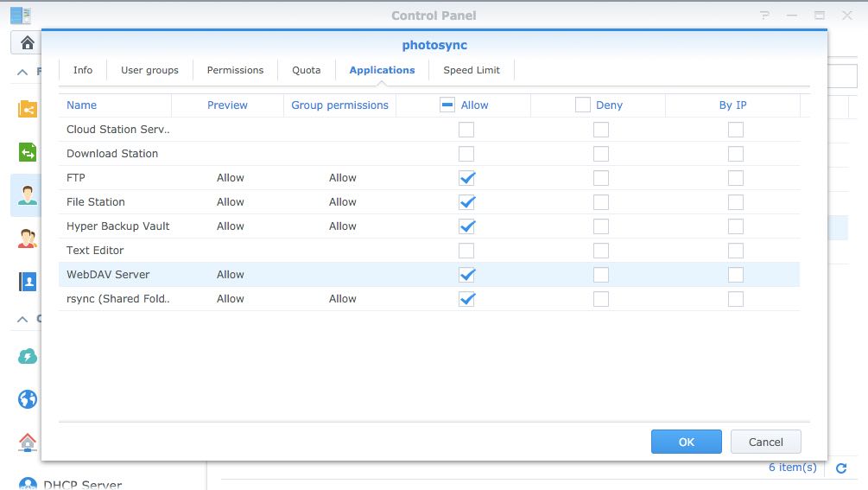Image resolution: width=868 pixels, height=490 pixels.
Task: Select the WebDAV Server row name
Action: 108,275
